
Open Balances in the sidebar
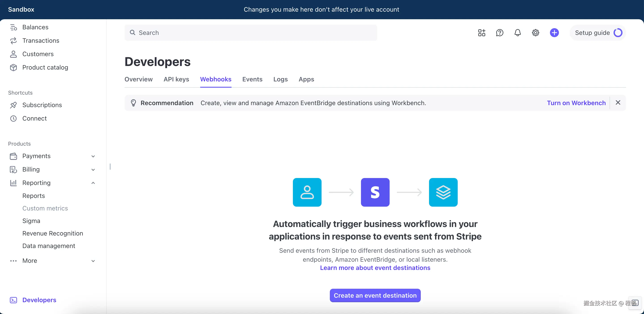(35, 27)
